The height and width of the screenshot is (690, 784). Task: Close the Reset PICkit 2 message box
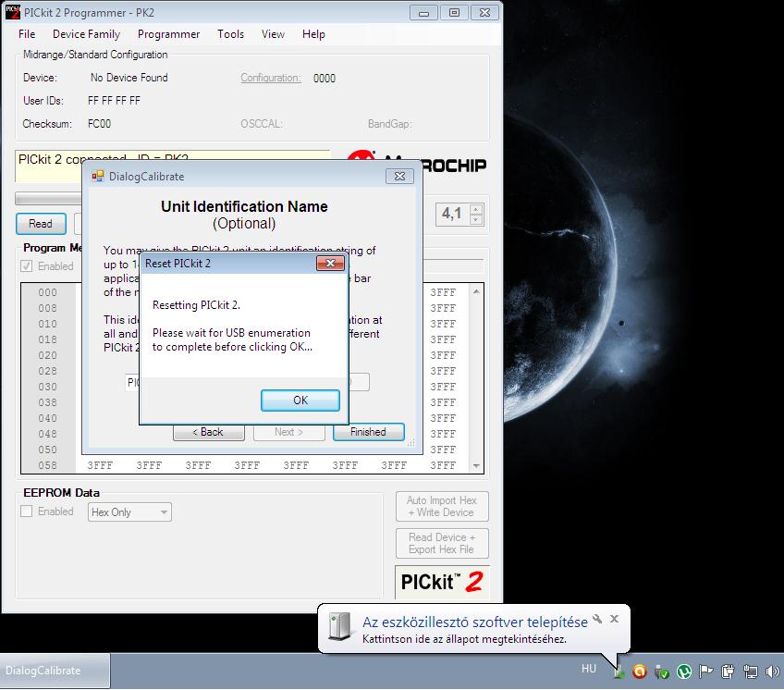tap(330, 264)
